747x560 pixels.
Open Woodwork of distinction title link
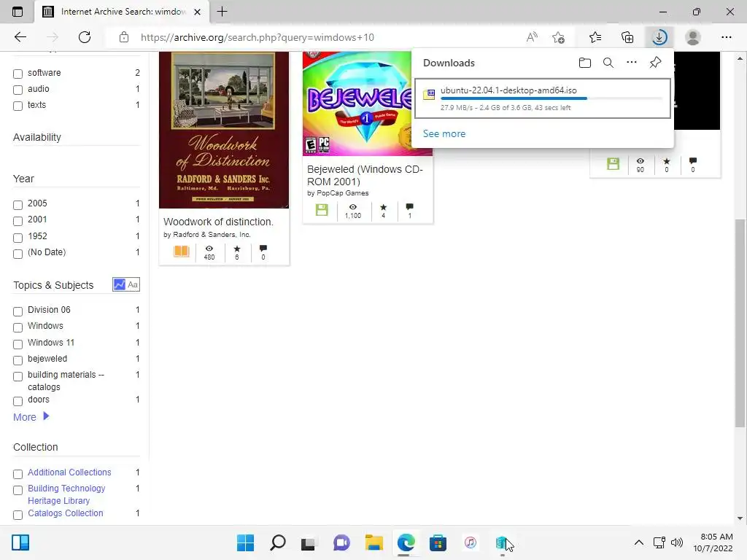click(x=218, y=222)
